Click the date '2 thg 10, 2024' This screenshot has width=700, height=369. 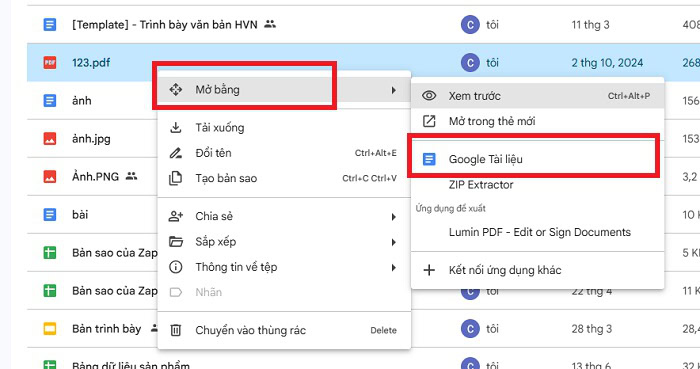607,62
